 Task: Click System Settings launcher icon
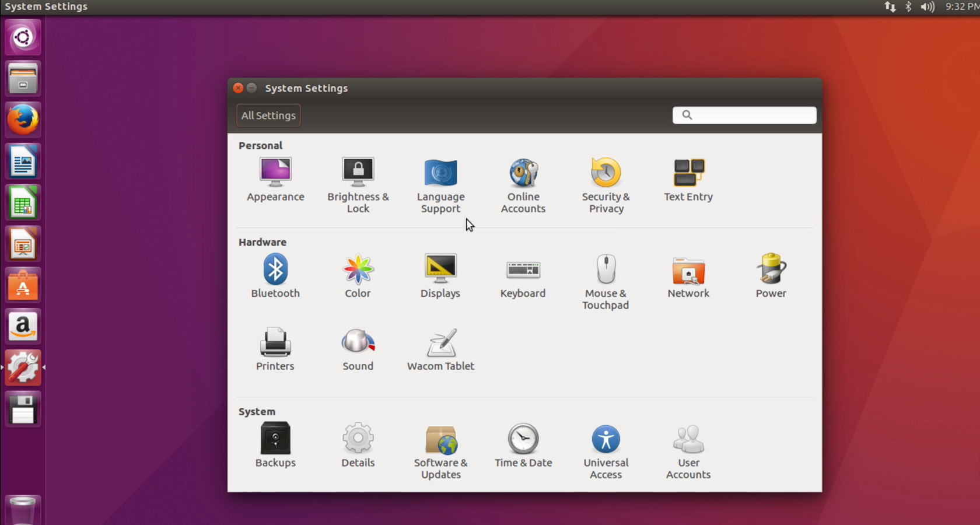(23, 368)
